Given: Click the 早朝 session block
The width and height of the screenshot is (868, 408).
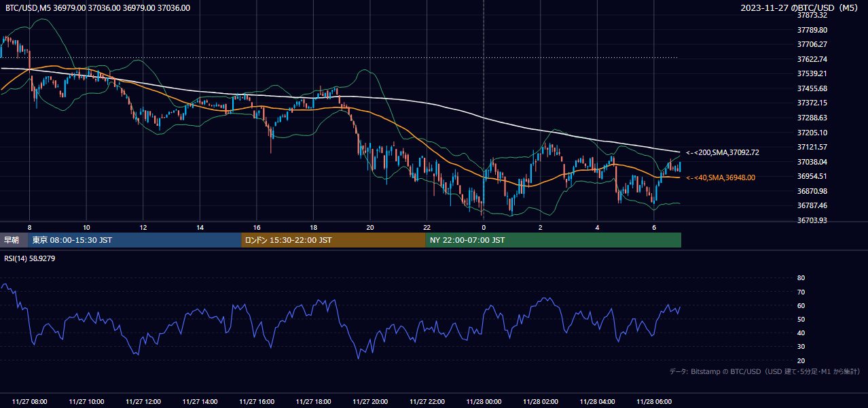Looking at the screenshot, I should coord(14,240).
